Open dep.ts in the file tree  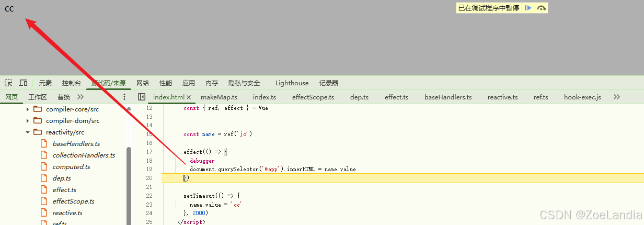[62, 178]
